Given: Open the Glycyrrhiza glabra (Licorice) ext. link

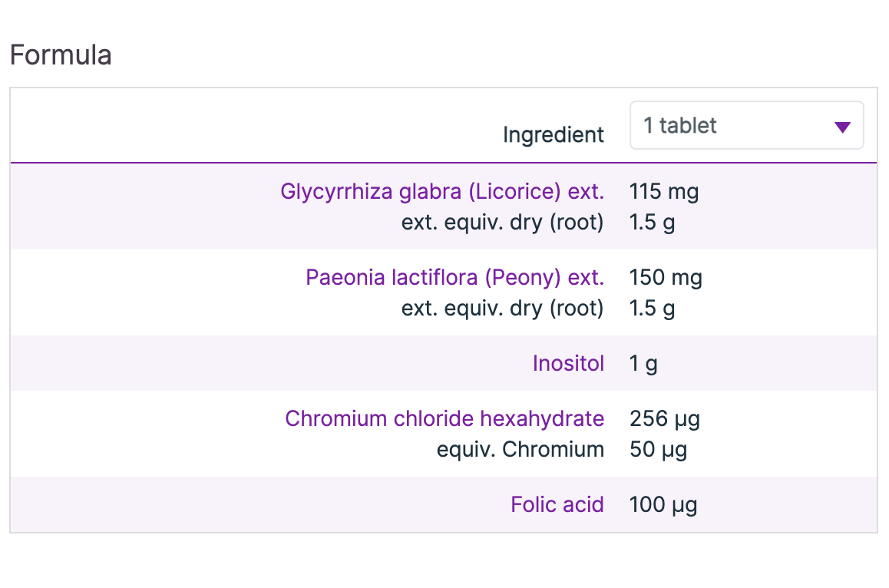Looking at the screenshot, I should coord(442,191).
